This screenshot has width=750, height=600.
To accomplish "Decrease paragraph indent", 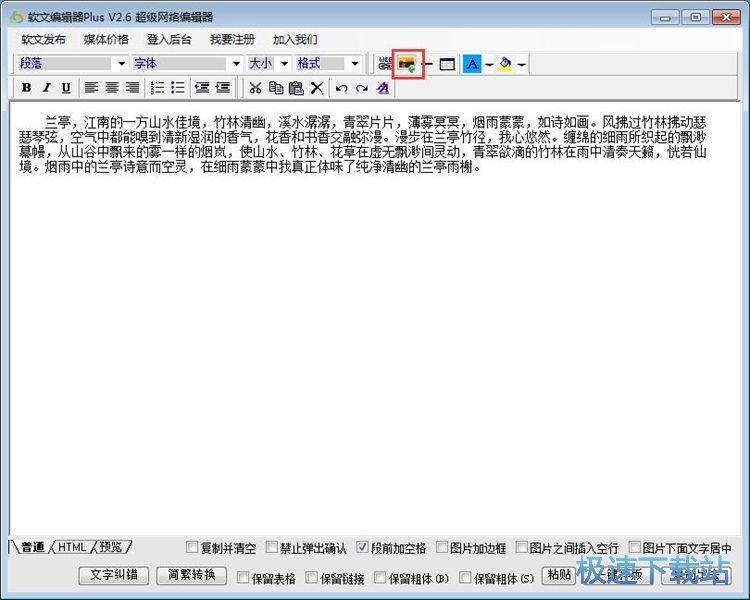I will click(x=202, y=88).
